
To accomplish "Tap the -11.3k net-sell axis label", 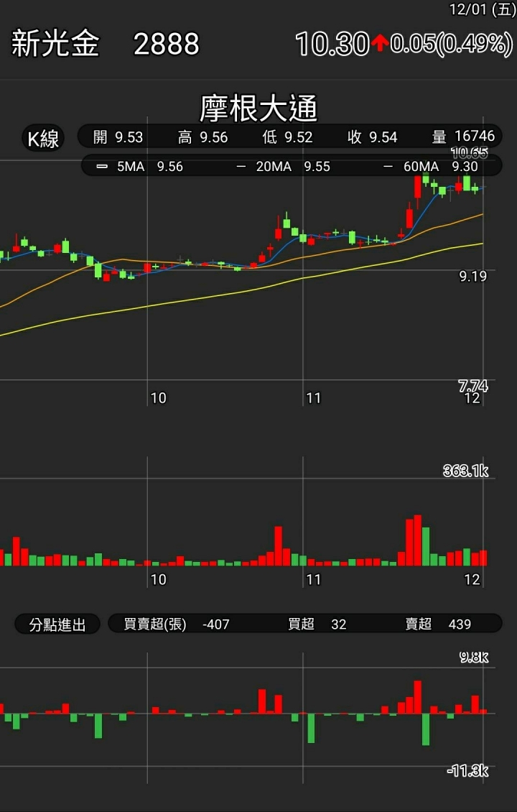I will (x=467, y=771).
